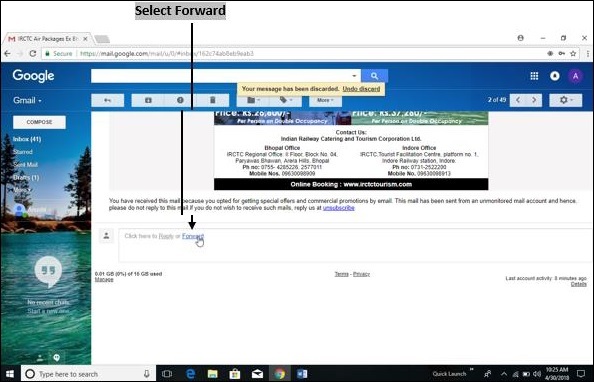This screenshot has width=594, height=382.
Task: Open File Explorer from taskbar
Action: pyautogui.click(x=213, y=374)
